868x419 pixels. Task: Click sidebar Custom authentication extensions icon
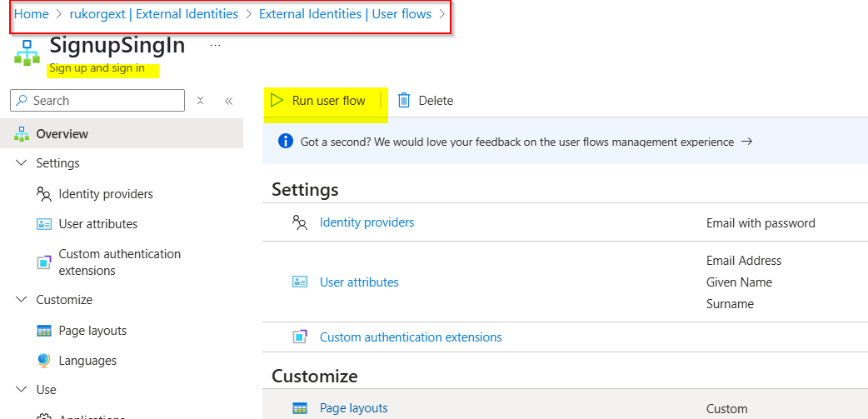43,262
